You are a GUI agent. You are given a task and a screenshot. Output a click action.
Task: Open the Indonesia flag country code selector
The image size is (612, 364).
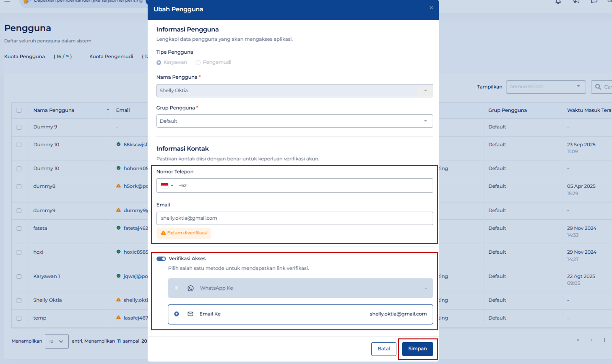pyautogui.click(x=167, y=185)
